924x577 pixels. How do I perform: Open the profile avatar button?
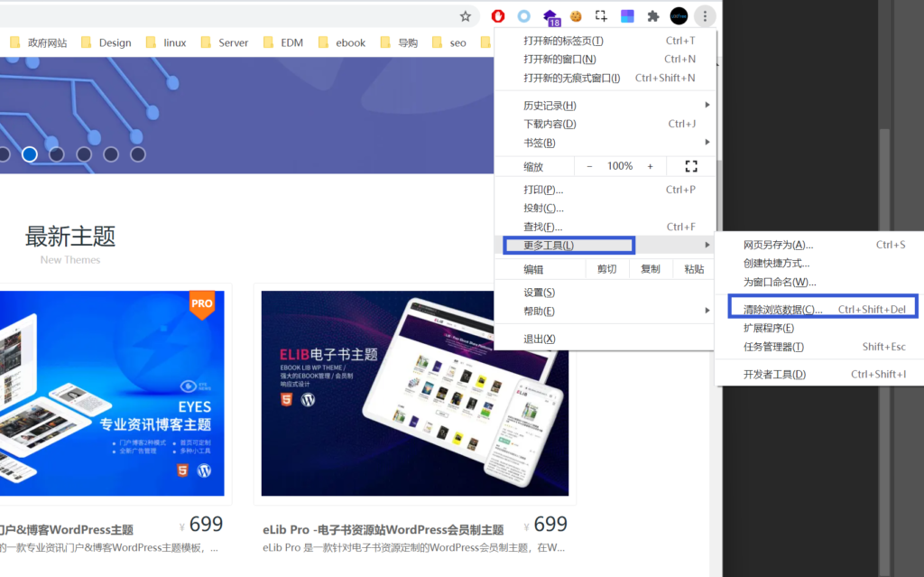pyautogui.click(x=679, y=16)
